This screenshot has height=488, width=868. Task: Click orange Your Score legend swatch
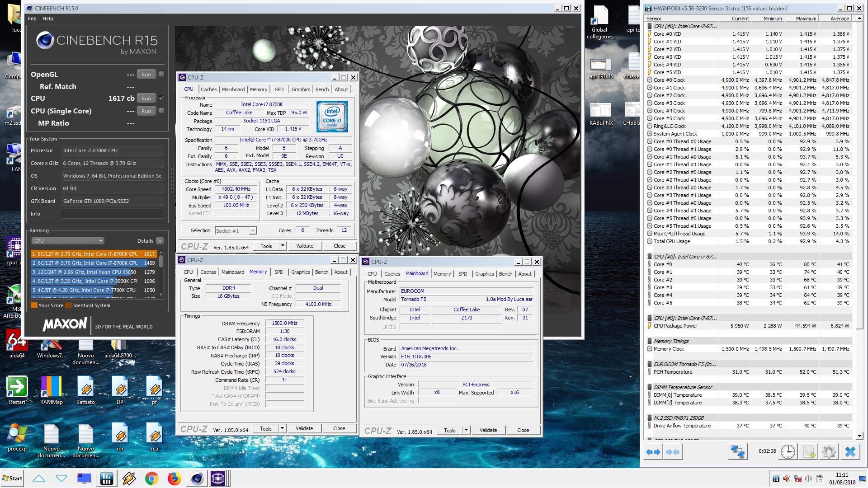pyautogui.click(x=34, y=305)
